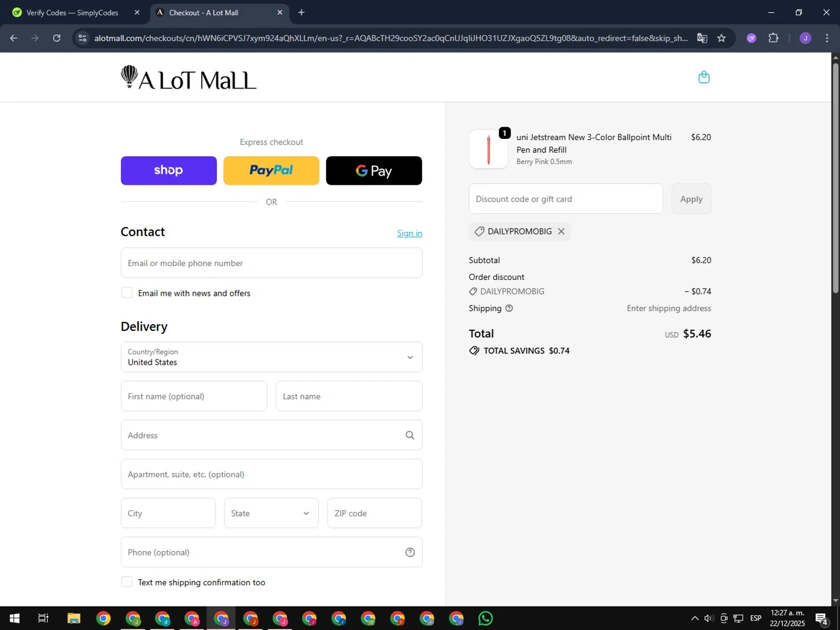Click the Address field search icon
The image size is (840, 630).
click(x=410, y=435)
